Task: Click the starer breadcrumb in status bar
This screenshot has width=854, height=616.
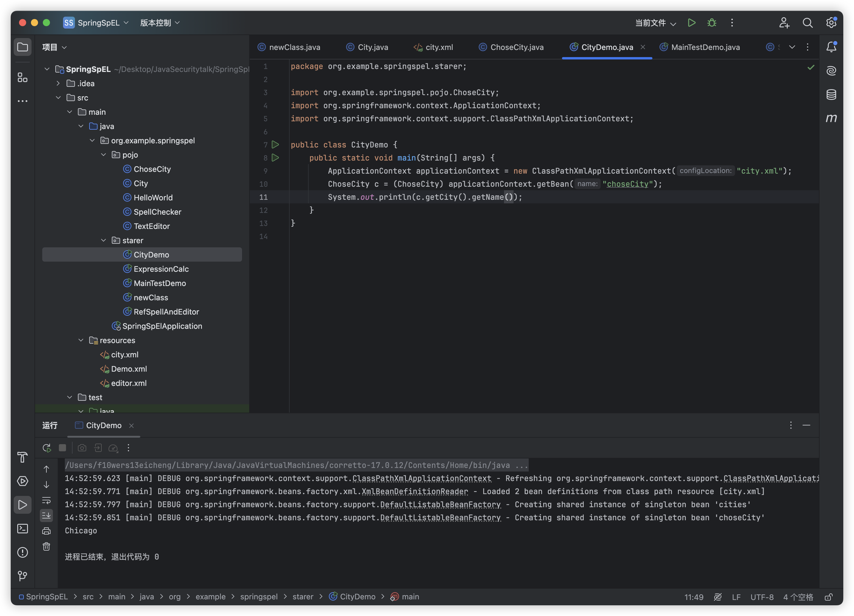Action: click(x=303, y=597)
